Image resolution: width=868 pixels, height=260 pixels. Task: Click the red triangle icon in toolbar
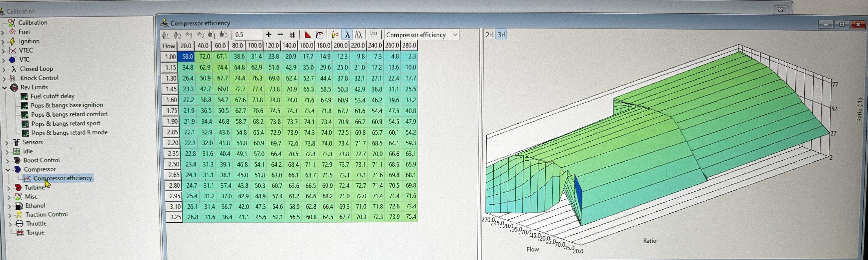click(307, 35)
